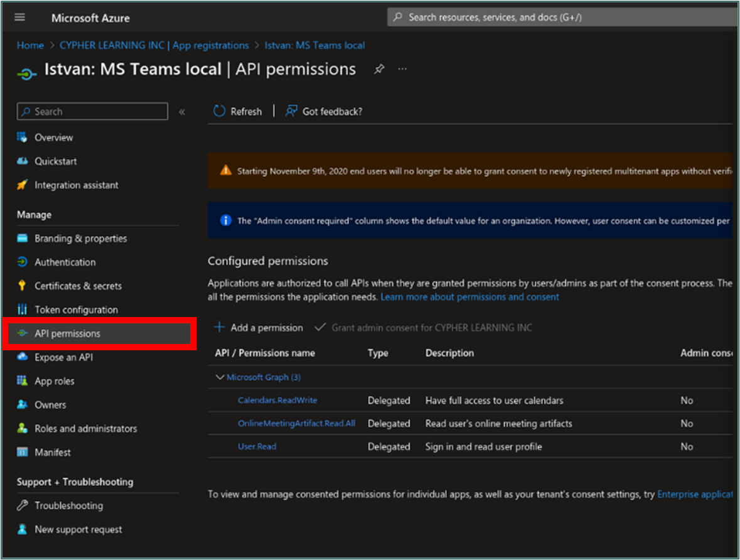Open Certificates & secrets
Image resolution: width=740 pixels, height=560 pixels.
78,286
